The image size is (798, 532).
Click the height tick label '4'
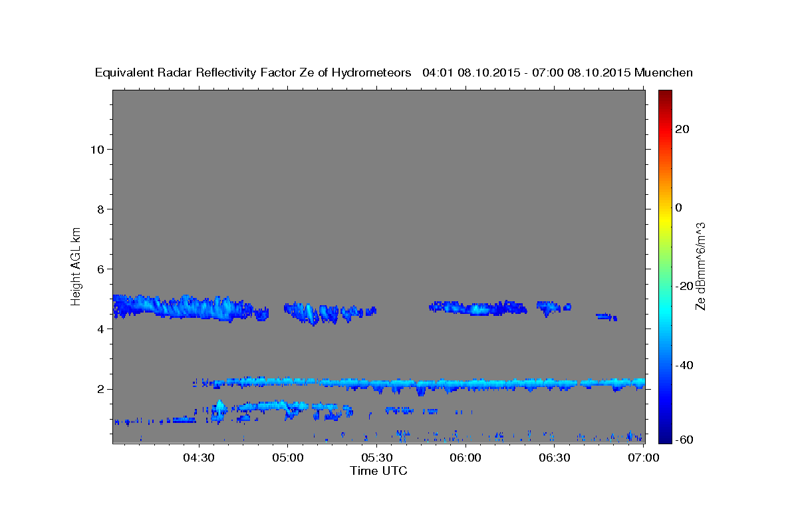click(x=101, y=329)
